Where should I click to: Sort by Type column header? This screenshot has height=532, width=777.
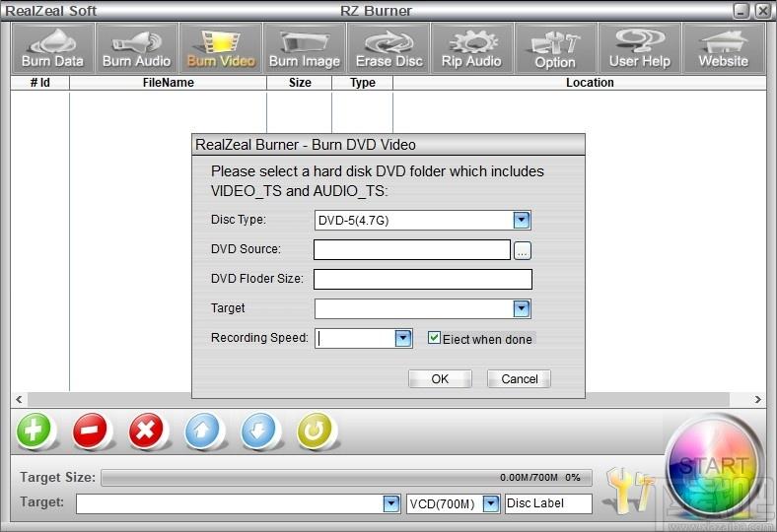[x=362, y=83]
